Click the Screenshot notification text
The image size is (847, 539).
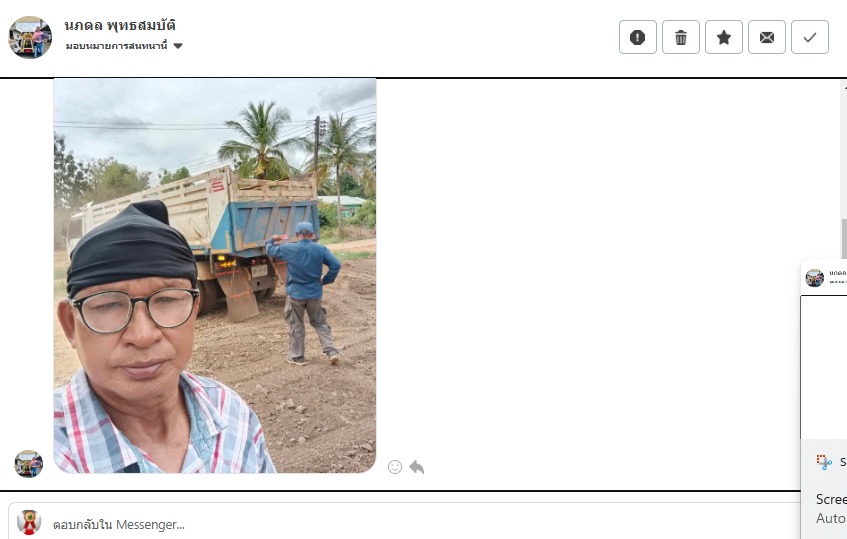click(831, 499)
